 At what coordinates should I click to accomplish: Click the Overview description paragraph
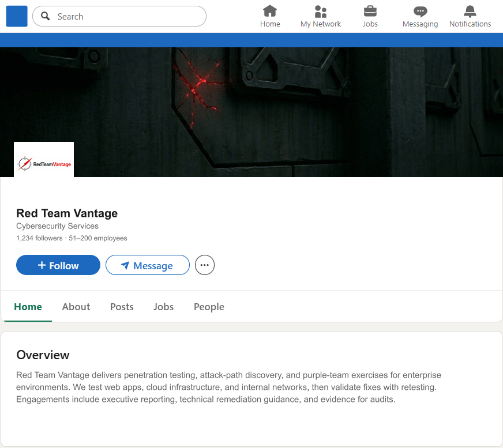pos(229,387)
